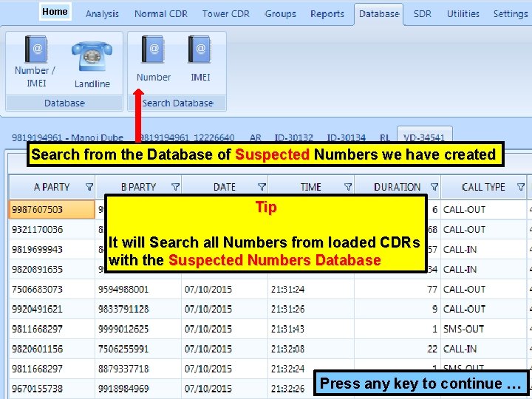Sort by the CALL TYPE column header

coord(483,187)
